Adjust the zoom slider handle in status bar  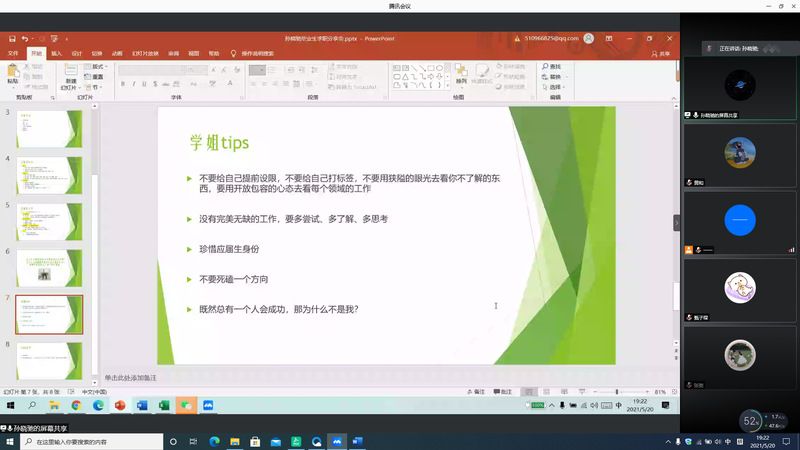pos(617,392)
